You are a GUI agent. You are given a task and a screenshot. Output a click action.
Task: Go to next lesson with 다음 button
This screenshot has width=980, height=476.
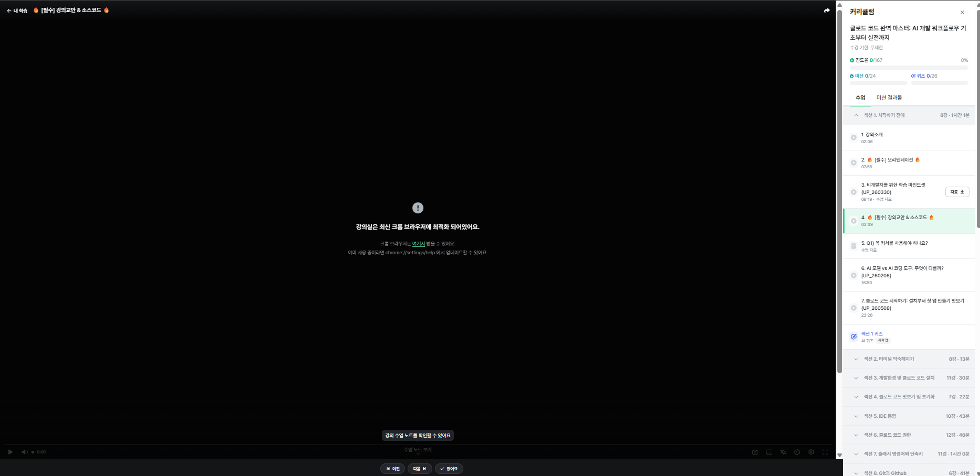(420, 469)
